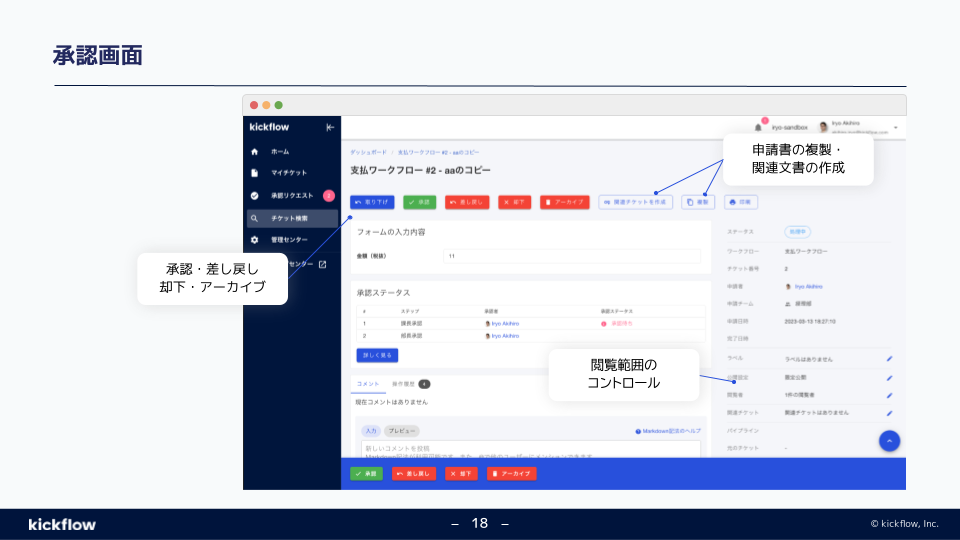Click pencil icon to edit 関連チケット
This screenshot has height=540, width=960.
click(x=889, y=412)
